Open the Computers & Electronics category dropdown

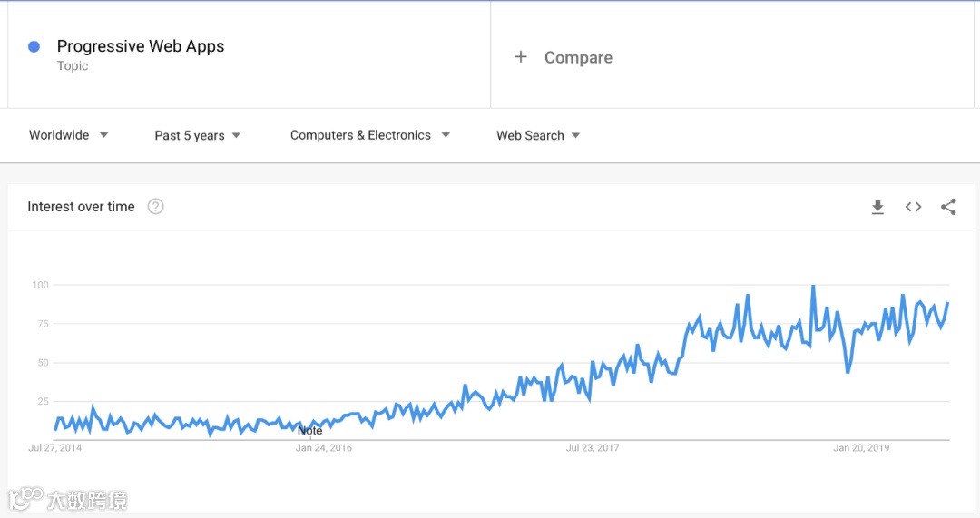pos(370,135)
